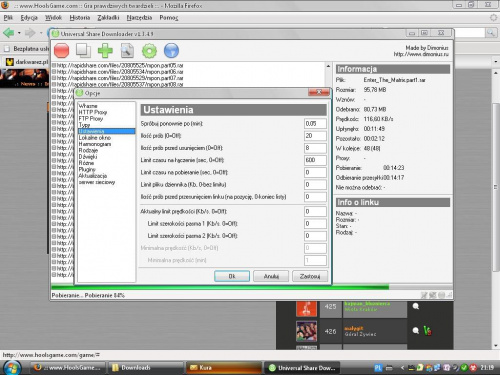This screenshot has height=375, width=500.
Task: Stop downloads with the red stop icon
Action: [x=62, y=51]
